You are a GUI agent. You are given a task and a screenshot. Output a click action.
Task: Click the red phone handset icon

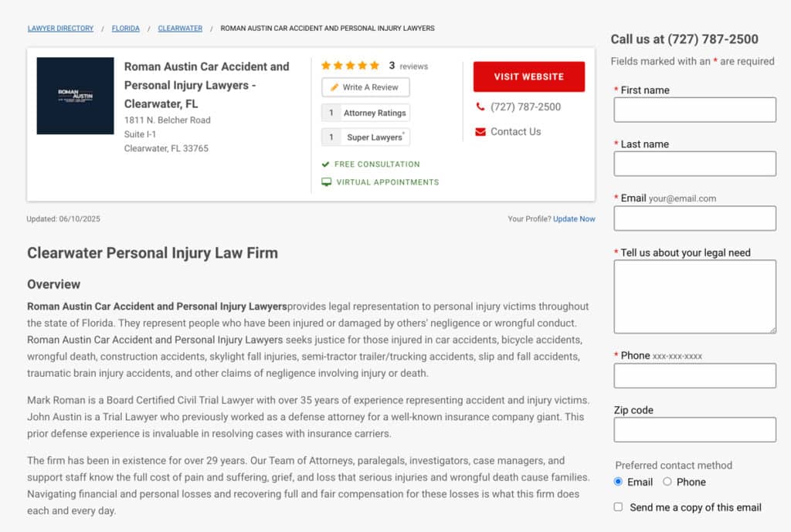pos(480,107)
